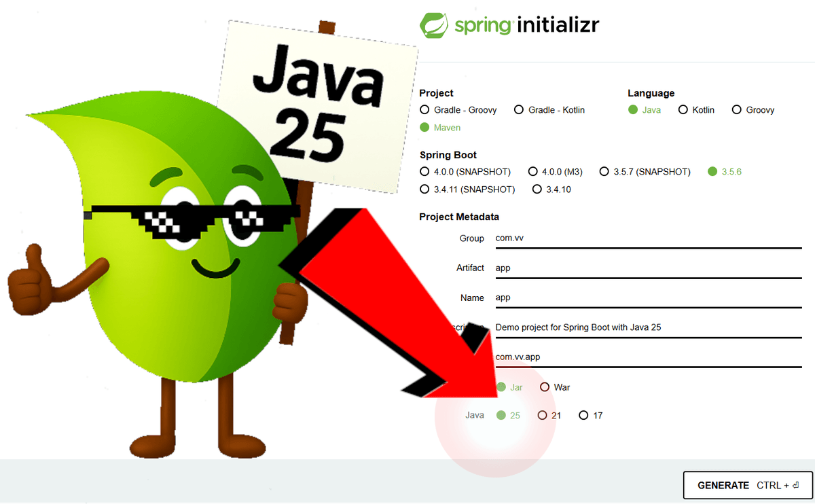Click the Group label text
Viewport: 815px width, 504px height.
471,238
